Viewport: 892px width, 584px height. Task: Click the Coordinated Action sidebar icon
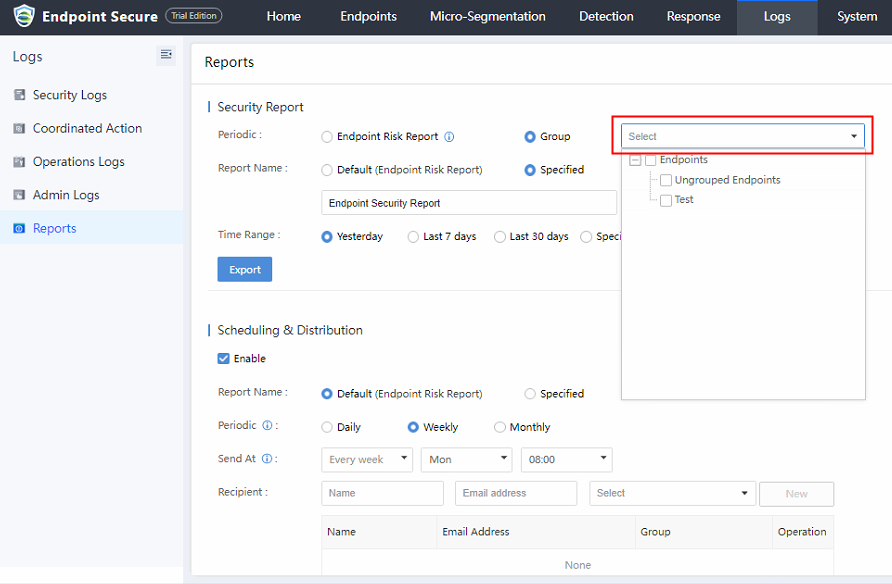pyautogui.click(x=19, y=129)
